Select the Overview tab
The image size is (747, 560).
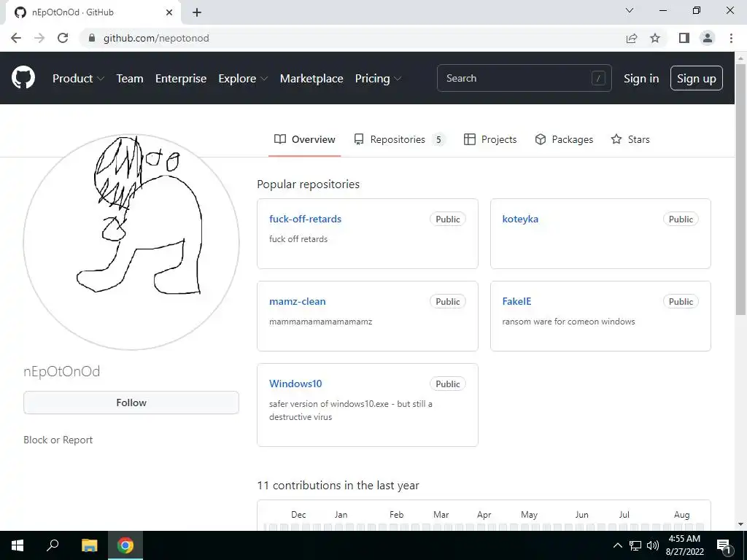point(304,139)
